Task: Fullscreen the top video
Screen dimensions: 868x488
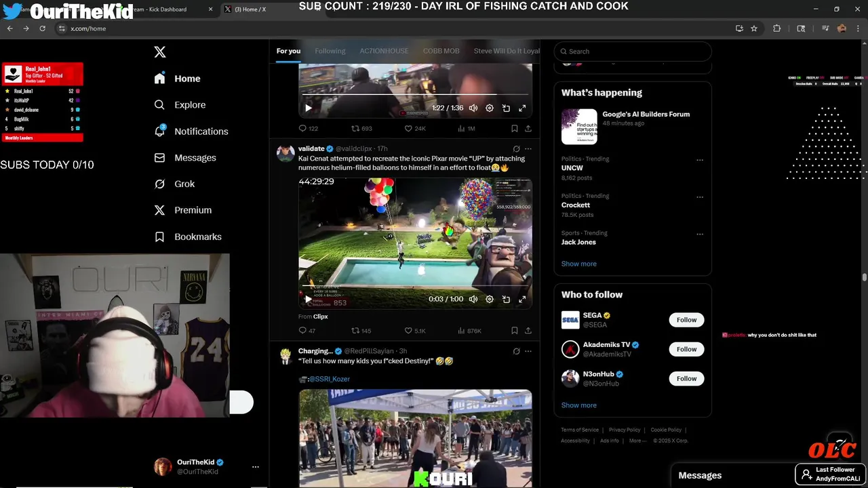Action: [x=522, y=108]
